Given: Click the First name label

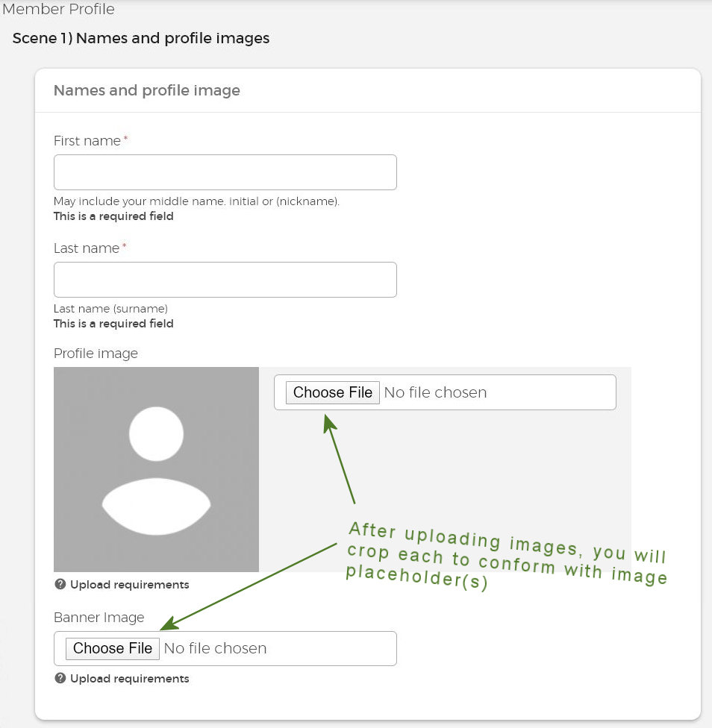Looking at the screenshot, I should (x=87, y=141).
